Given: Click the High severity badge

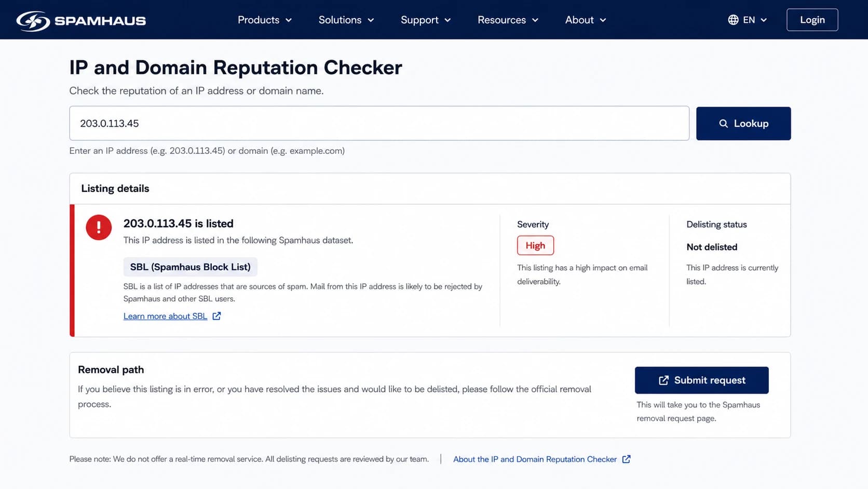Looking at the screenshot, I should click(x=535, y=245).
